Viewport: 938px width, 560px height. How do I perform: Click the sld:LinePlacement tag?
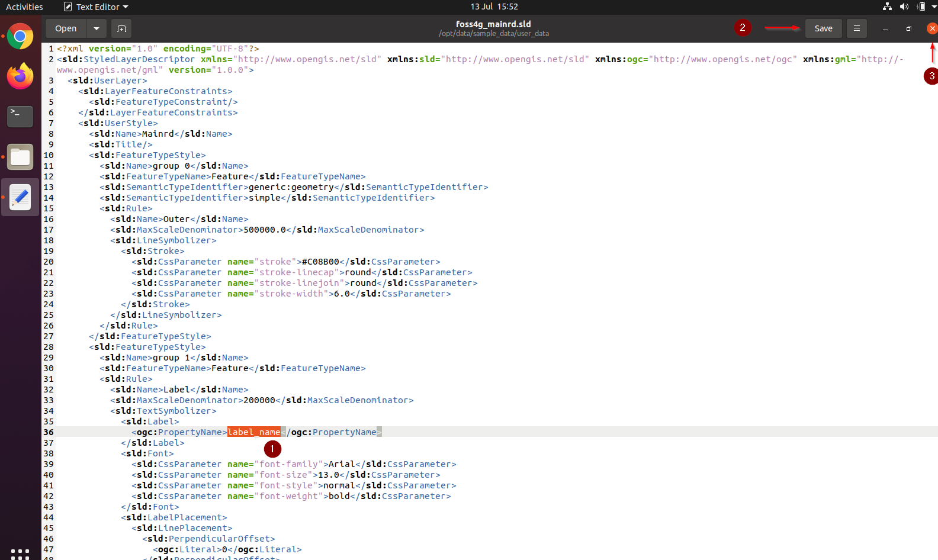pyautogui.click(x=182, y=528)
